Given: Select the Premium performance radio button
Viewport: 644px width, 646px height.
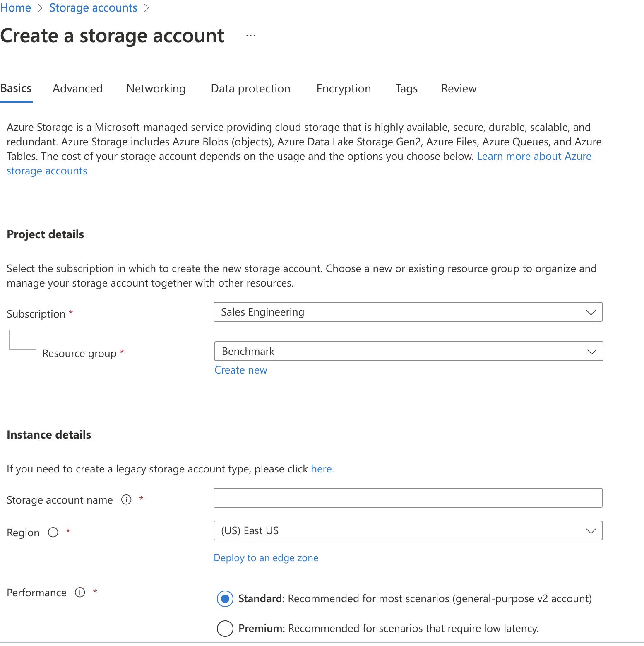Looking at the screenshot, I should tap(225, 628).
